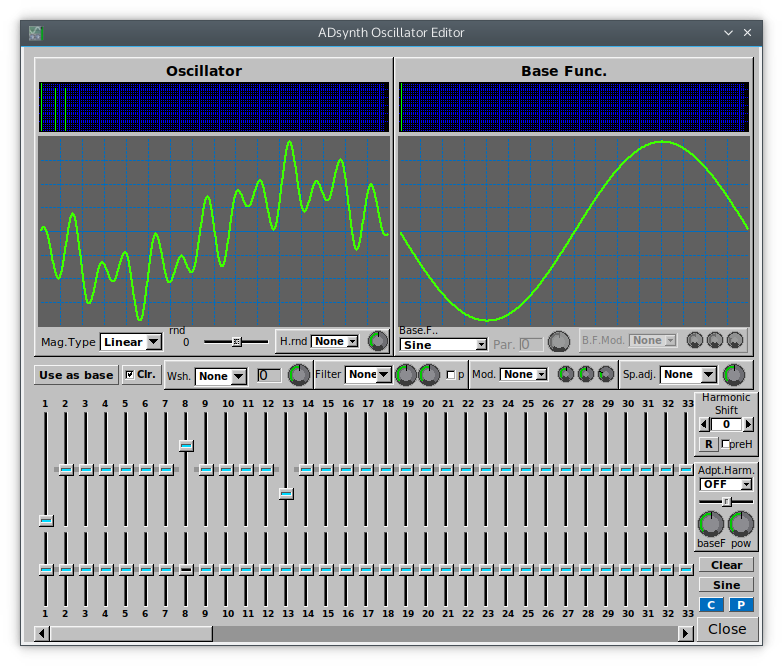Click the Clear harmonics button
The height and width of the screenshot is (666, 783).
726,565
